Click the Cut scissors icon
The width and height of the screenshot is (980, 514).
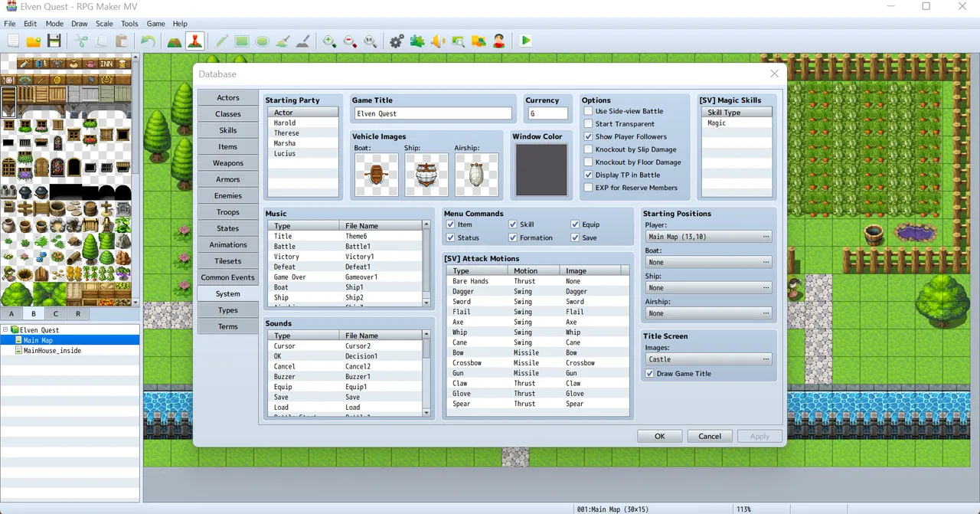[81, 41]
